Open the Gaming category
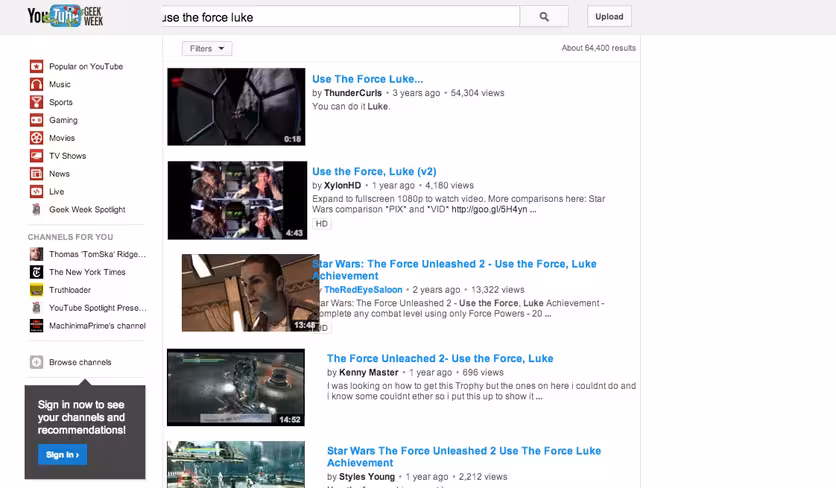This screenshot has height=488, width=836. [63, 120]
